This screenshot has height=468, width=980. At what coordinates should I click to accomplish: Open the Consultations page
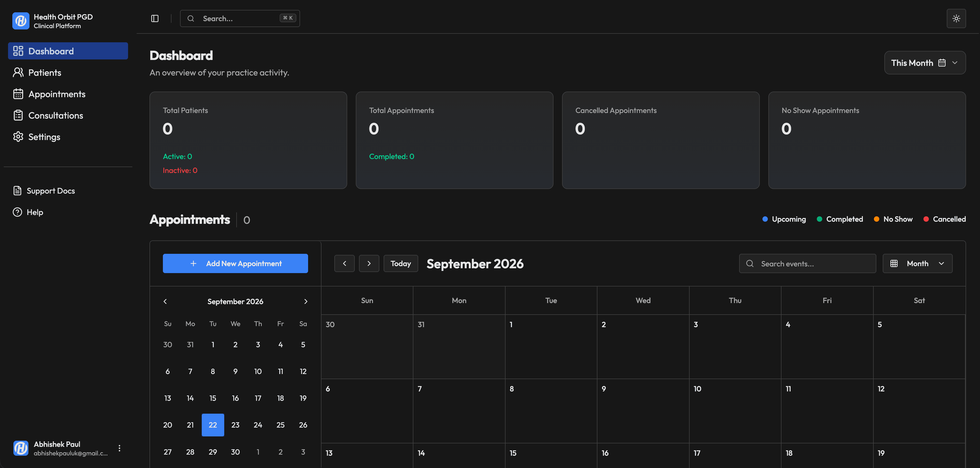pyautogui.click(x=68, y=115)
